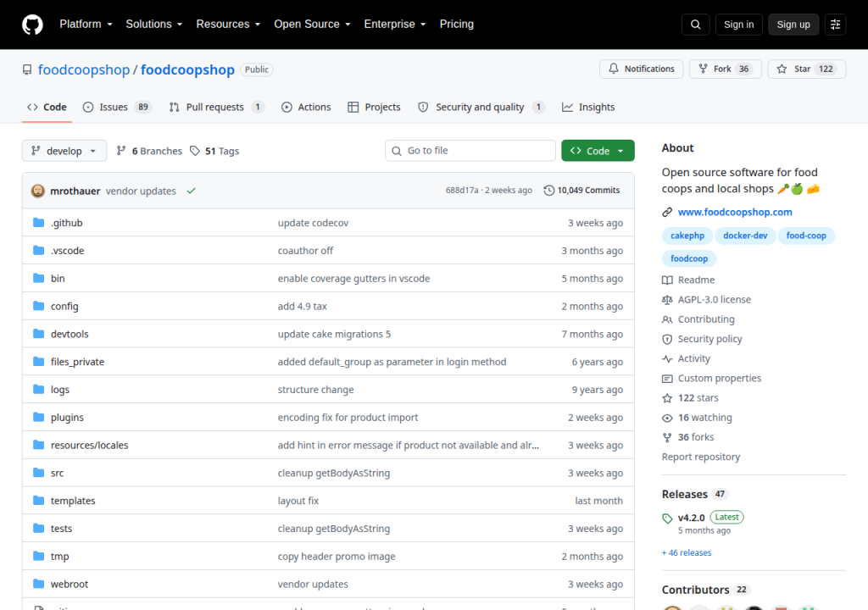Click the docker-dev topic tag
Image resolution: width=868 pixels, height=610 pixels.
pos(745,236)
